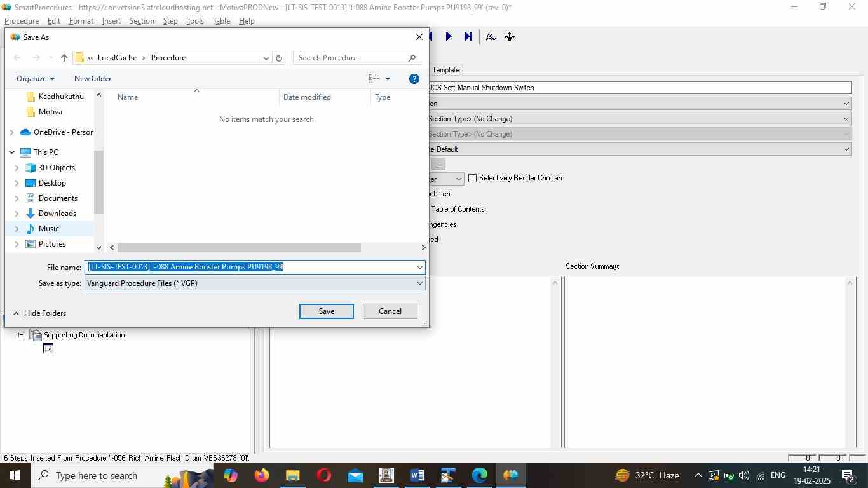The width and height of the screenshot is (868, 488).
Task: Expand the Music tree node
Action: coord(17,229)
